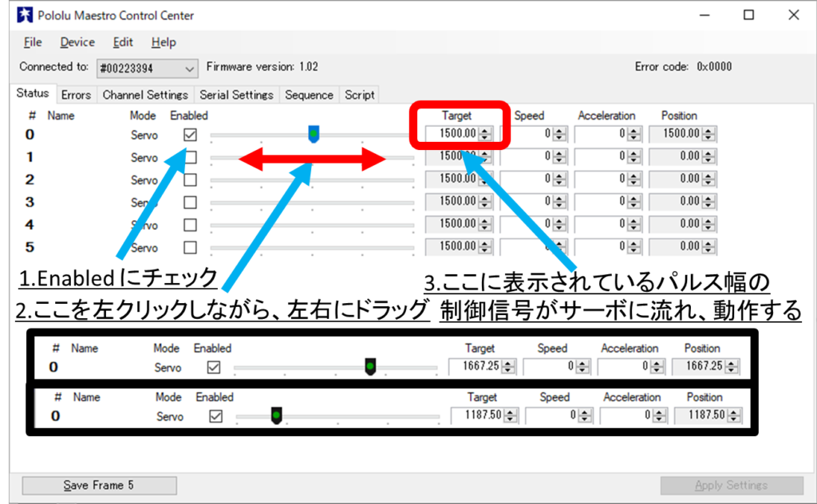The width and height of the screenshot is (817, 504).
Task: Tick the Enabled checkbox for channel 2
Action: pyautogui.click(x=190, y=180)
